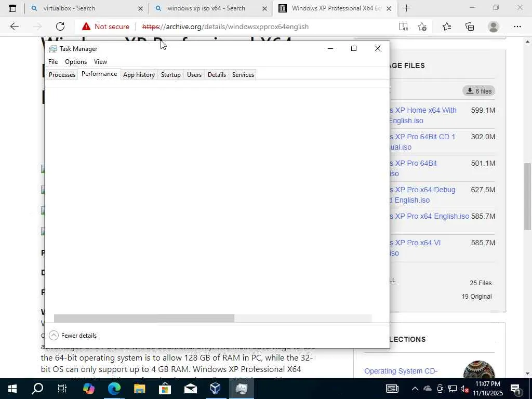This screenshot has width=532, height=399.
Task: Open the Users tab
Action: [194, 75]
